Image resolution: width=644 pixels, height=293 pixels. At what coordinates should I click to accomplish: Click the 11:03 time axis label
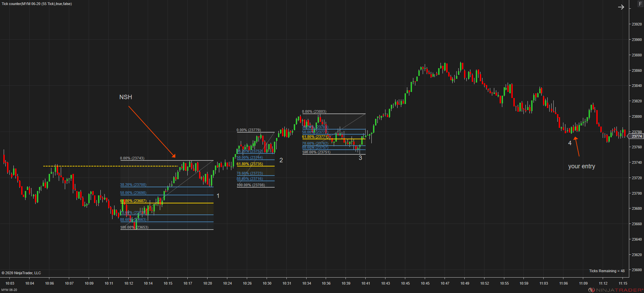click(x=544, y=283)
